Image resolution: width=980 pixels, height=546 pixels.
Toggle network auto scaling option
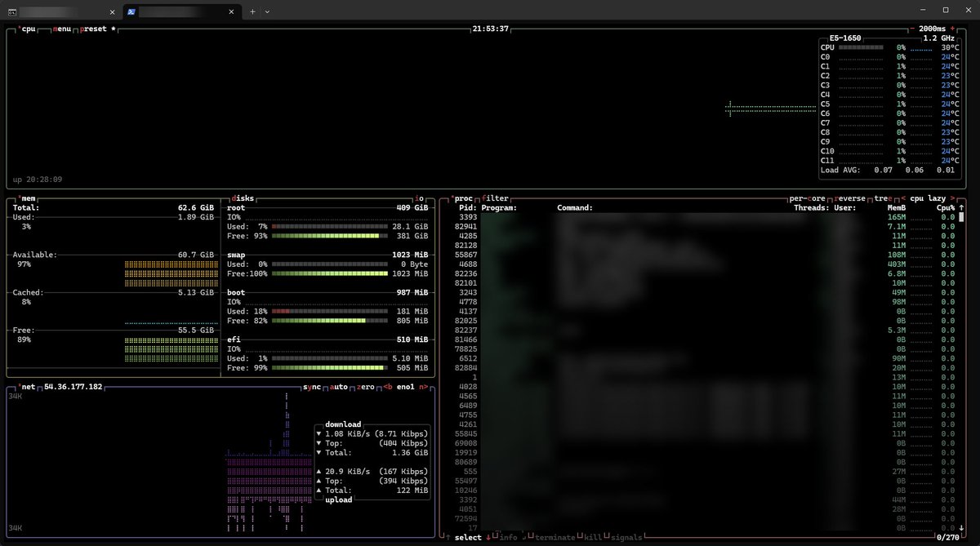[x=339, y=386]
